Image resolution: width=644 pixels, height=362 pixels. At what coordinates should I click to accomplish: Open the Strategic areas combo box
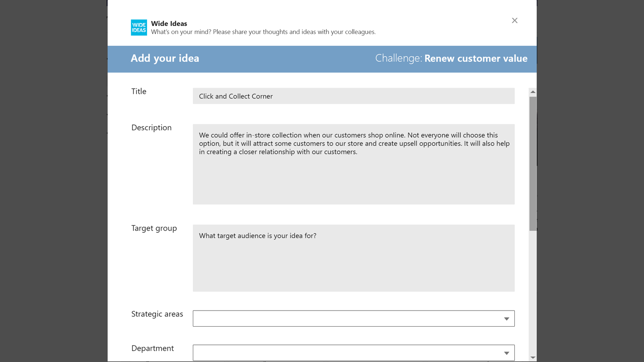coord(349,319)
